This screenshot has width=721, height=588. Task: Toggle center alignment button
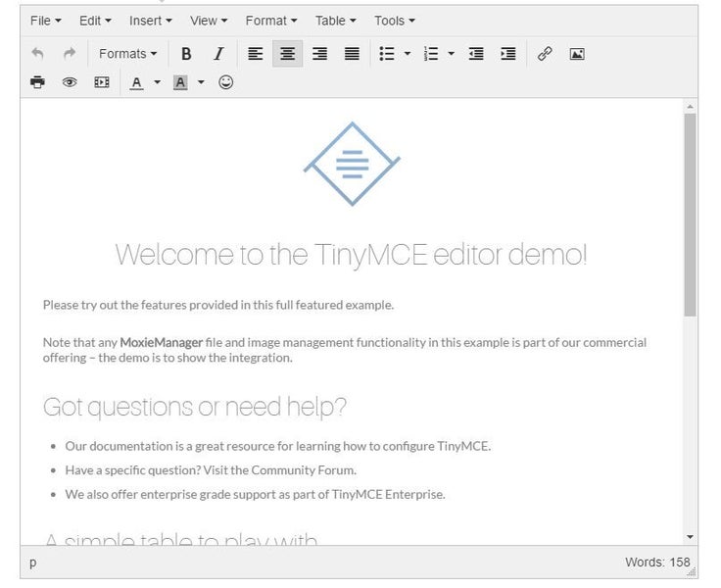pyautogui.click(x=288, y=54)
